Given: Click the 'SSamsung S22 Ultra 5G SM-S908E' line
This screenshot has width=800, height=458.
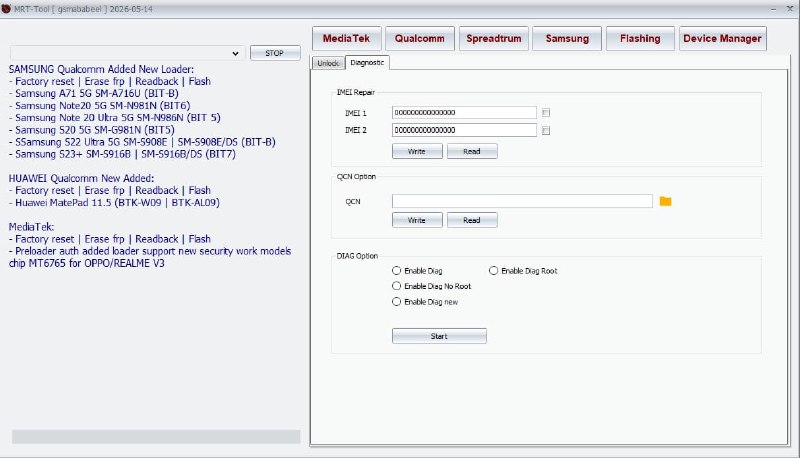Looking at the screenshot, I should pyautogui.click(x=142, y=142).
